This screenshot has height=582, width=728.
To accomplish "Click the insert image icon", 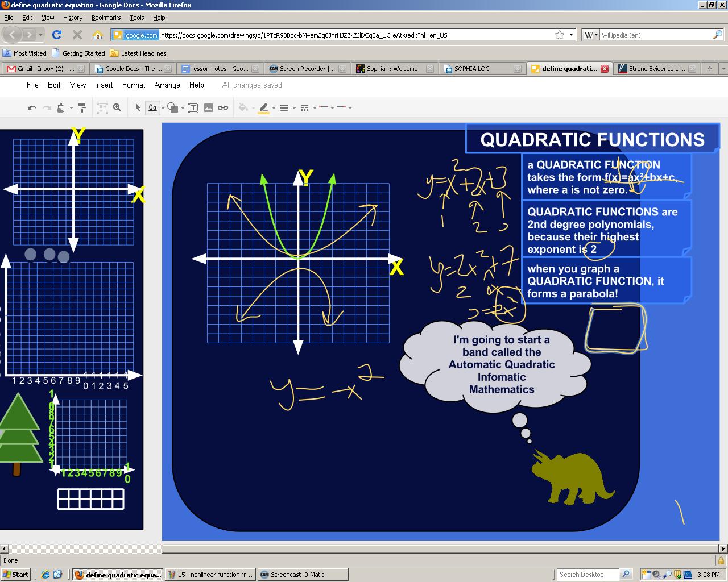I will [x=208, y=107].
